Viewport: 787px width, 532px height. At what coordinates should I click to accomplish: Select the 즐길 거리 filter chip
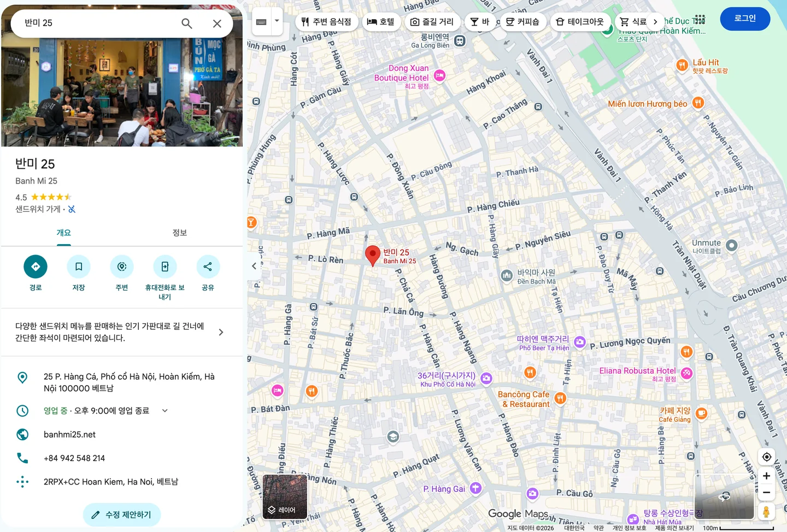click(432, 22)
